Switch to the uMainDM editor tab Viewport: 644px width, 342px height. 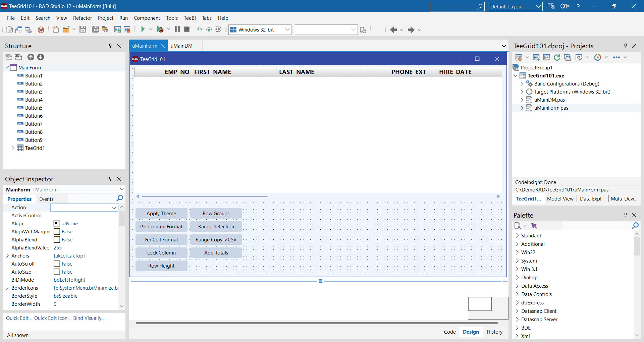(181, 46)
